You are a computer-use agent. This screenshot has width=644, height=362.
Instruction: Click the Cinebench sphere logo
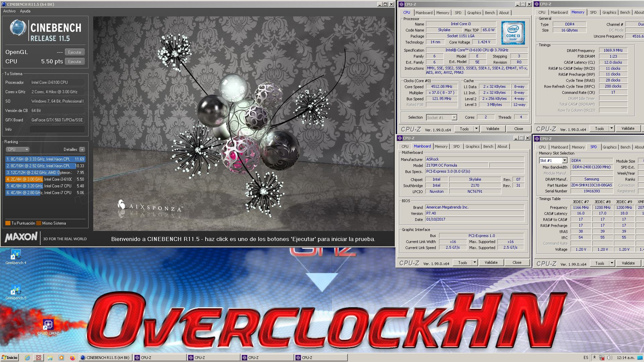[18, 28]
